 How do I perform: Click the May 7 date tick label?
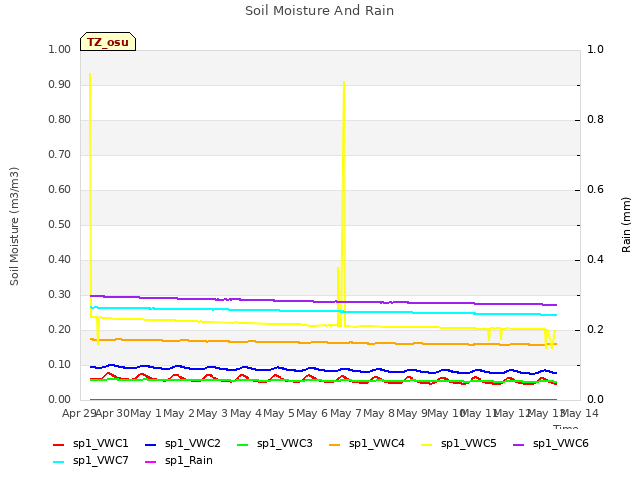346,414
